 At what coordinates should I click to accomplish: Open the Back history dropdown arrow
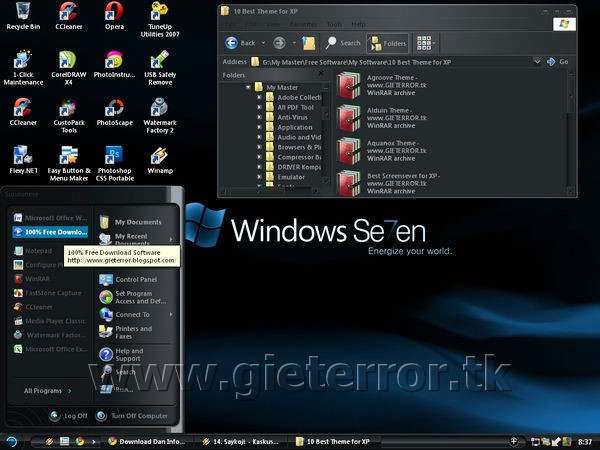pos(263,43)
